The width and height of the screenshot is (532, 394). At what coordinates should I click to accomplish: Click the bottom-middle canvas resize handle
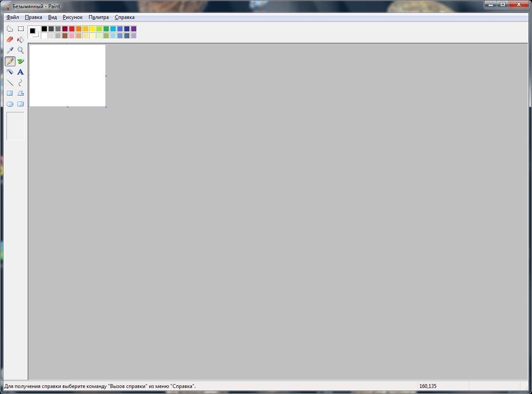(x=68, y=107)
